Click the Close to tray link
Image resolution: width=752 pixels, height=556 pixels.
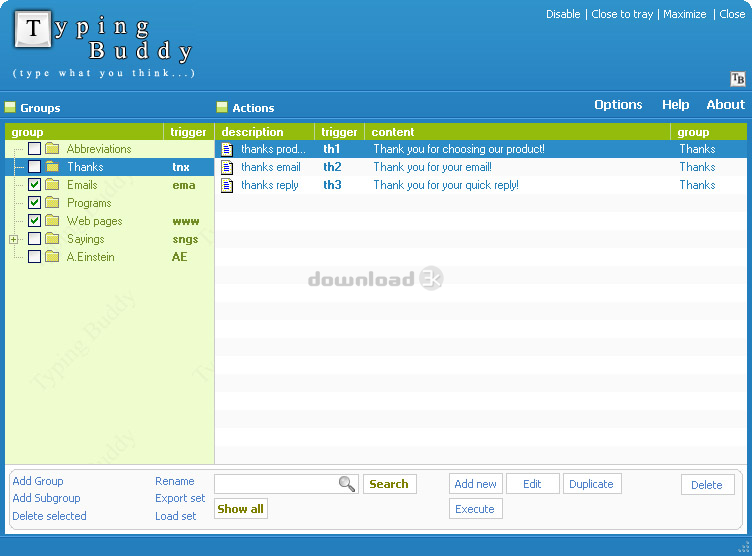pos(621,14)
